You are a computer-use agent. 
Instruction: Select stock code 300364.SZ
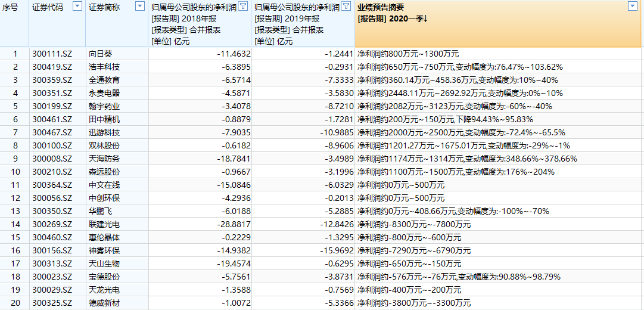click(x=52, y=185)
